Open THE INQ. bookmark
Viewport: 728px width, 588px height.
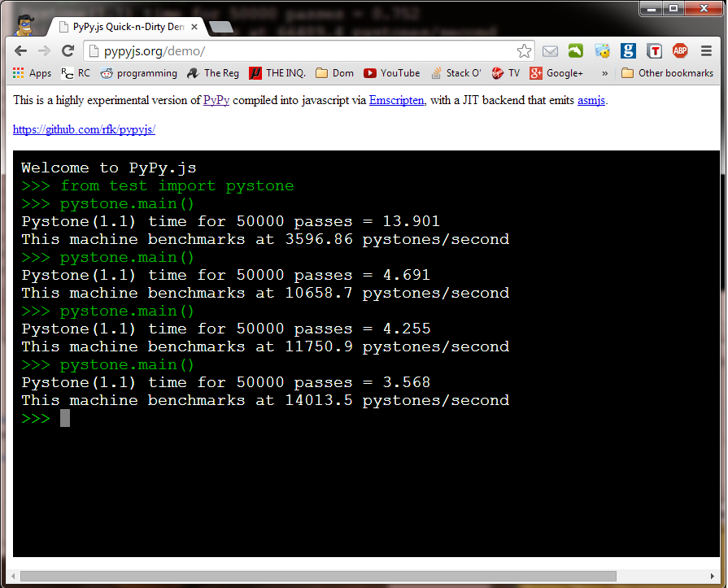277,73
